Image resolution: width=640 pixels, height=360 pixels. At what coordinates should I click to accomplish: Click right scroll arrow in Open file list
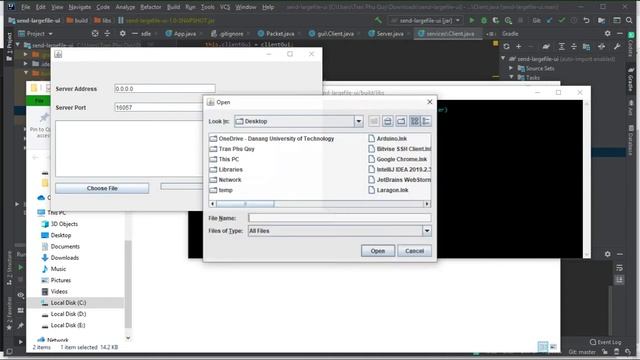point(427,204)
